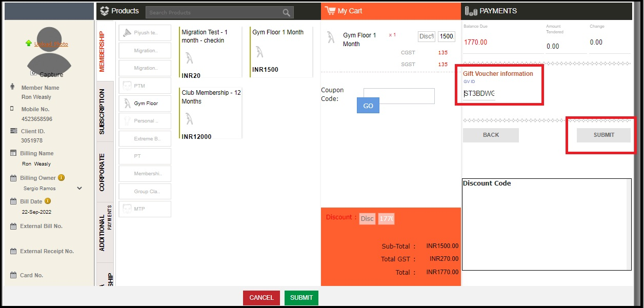This screenshot has height=308, width=644.
Task: Expand the Billing Owner dropdown
Action: coord(79,188)
